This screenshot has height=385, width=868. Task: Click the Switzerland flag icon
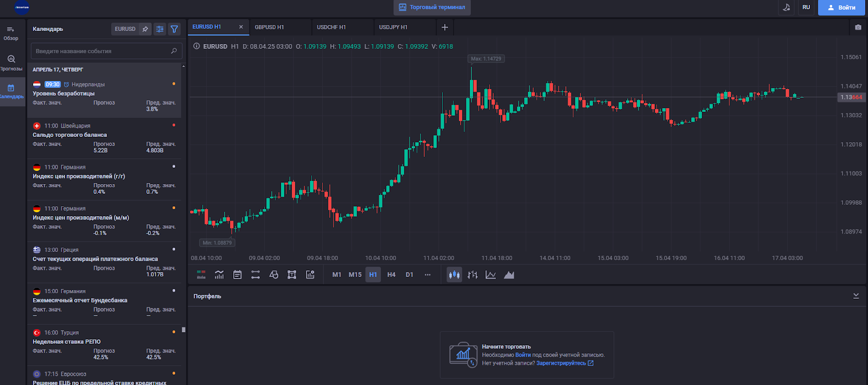37,126
